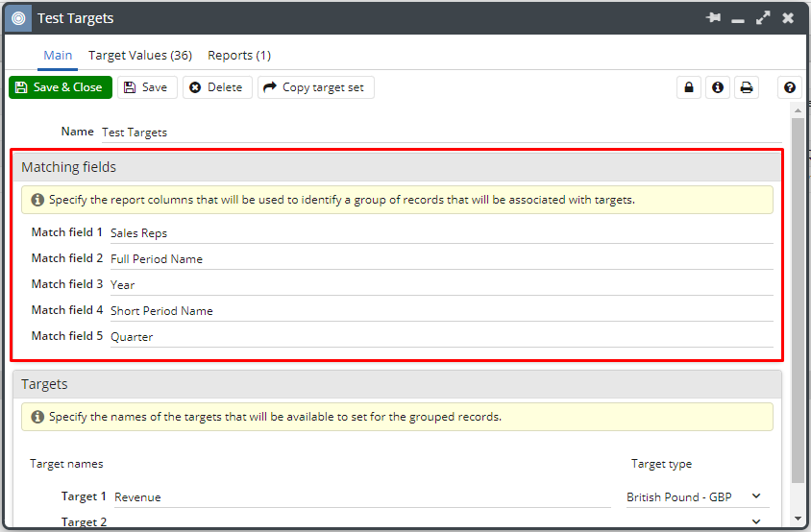
Task: Click the Target names label
Action: [x=66, y=464]
